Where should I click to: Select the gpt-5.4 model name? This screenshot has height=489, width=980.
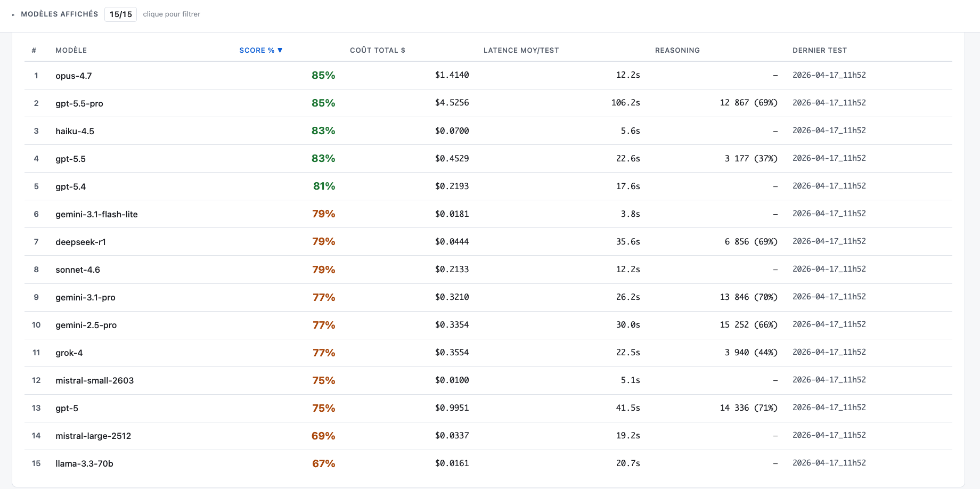click(x=70, y=186)
